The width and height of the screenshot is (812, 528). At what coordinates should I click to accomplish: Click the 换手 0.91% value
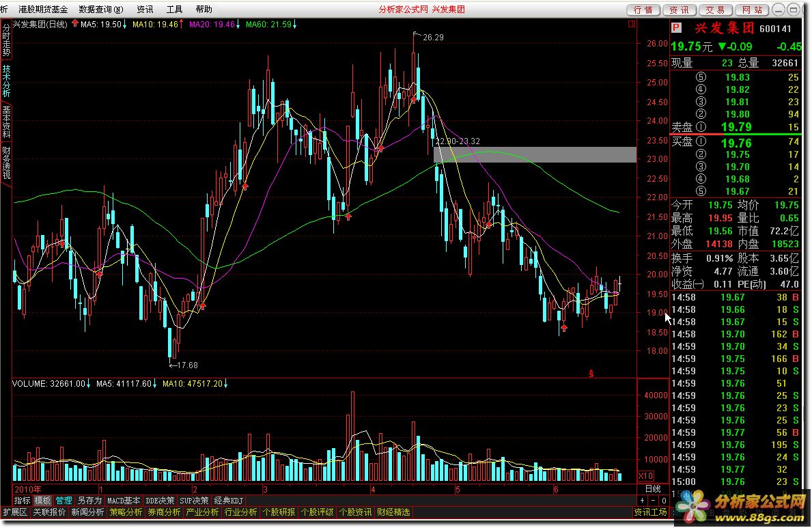(x=720, y=258)
